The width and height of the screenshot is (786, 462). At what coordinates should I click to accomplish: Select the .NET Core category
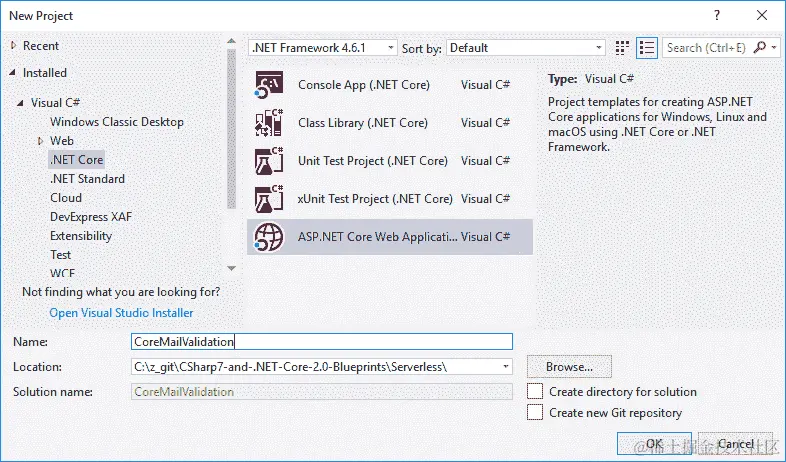click(x=77, y=160)
